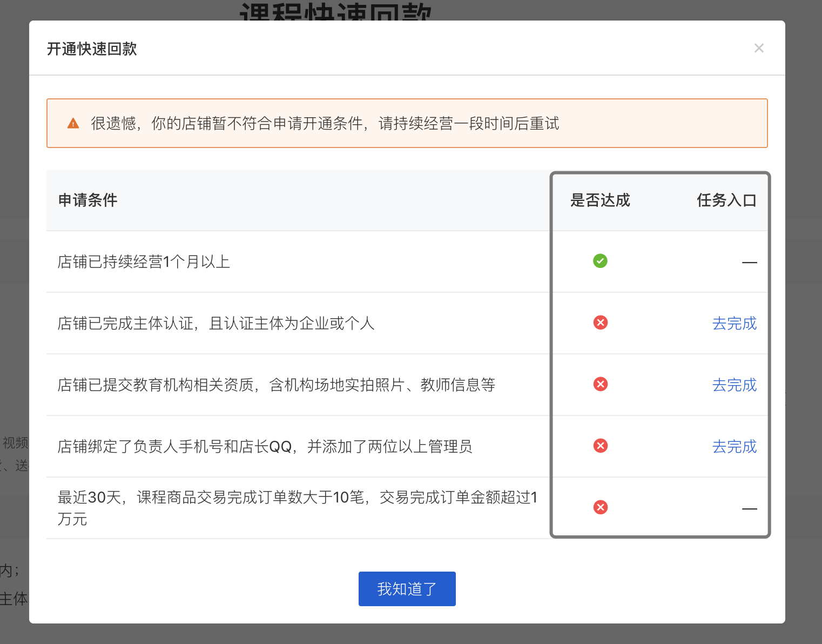Click the dash in 任务入口 for last row
This screenshot has height=644, width=822.
click(750, 508)
